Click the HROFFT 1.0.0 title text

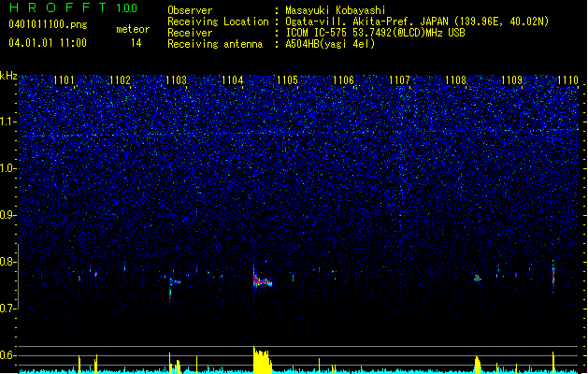pyautogui.click(x=74, y=7)
